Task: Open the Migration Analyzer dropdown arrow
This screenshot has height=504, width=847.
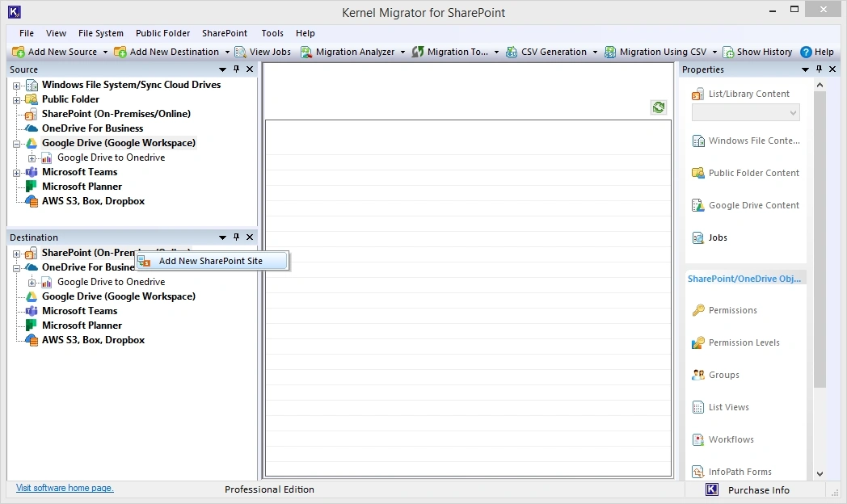Action: pos(403,52)
